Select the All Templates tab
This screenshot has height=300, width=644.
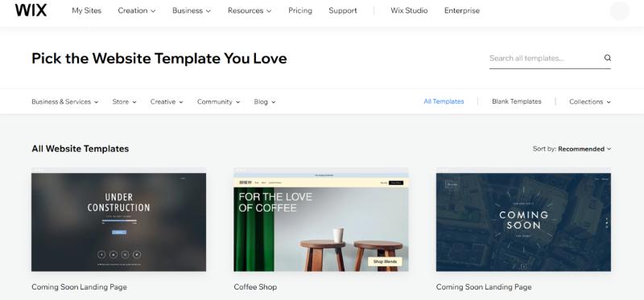tap(444, 101)
